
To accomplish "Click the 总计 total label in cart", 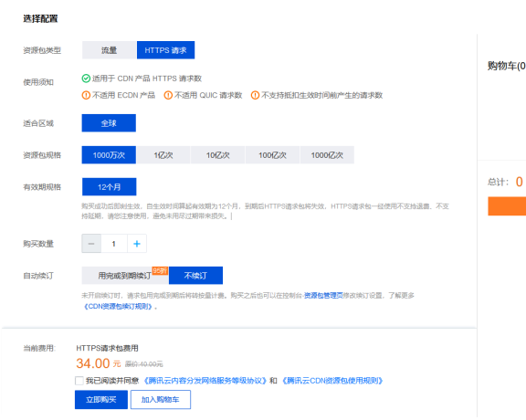I will click(498, 183).
